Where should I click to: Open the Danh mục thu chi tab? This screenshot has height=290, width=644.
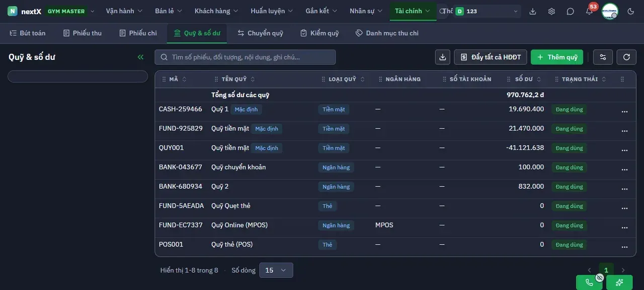pos(387,33)
